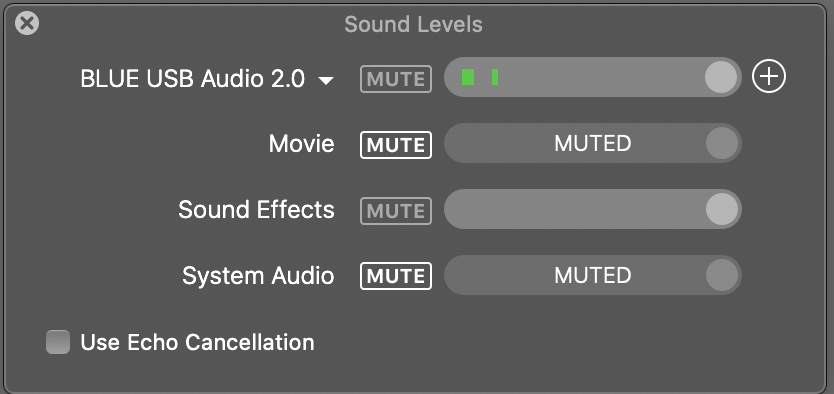Click the plus icon to add audio source

click(x=769, y=77)
